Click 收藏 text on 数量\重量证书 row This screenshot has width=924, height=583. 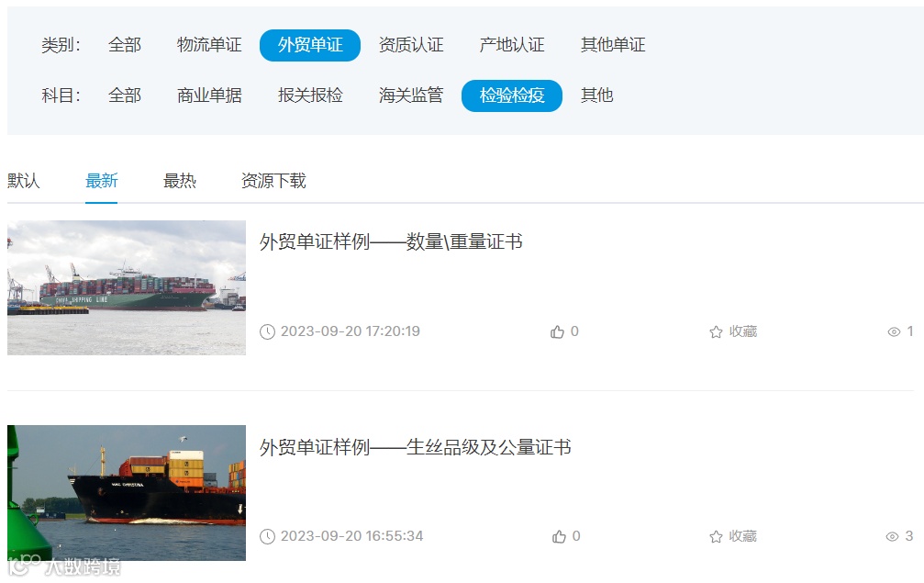[x=742, y=331]
